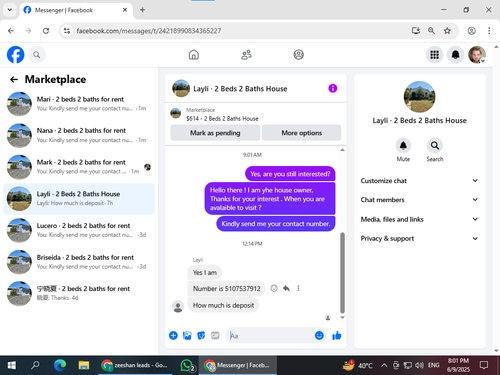
Task: Open the Friends icon in top navigation
Action: (246, 55)
